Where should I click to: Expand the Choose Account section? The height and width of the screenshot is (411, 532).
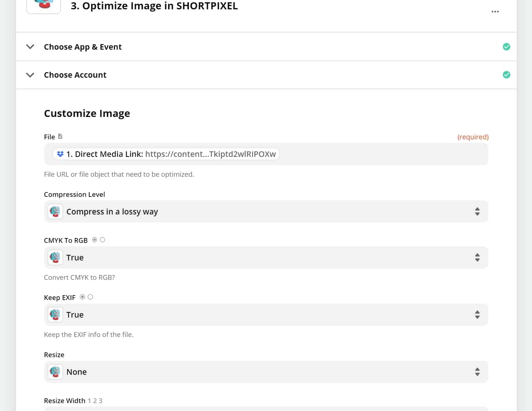(x=30, y=75)
